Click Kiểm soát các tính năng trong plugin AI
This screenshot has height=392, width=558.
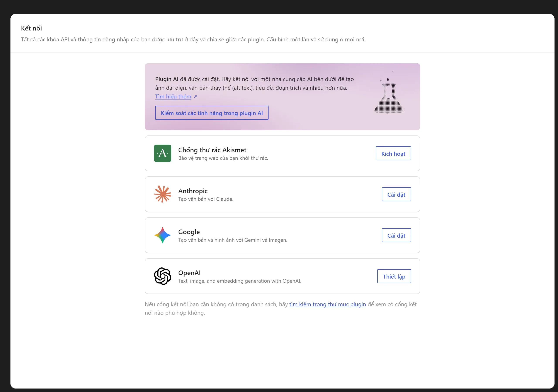(212, 113)
